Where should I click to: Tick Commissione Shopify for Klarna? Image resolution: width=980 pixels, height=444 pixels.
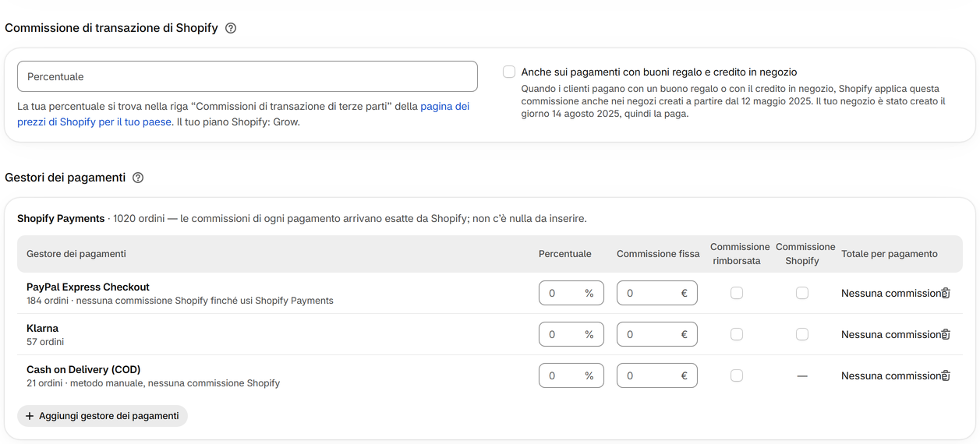tap(802, 334)
